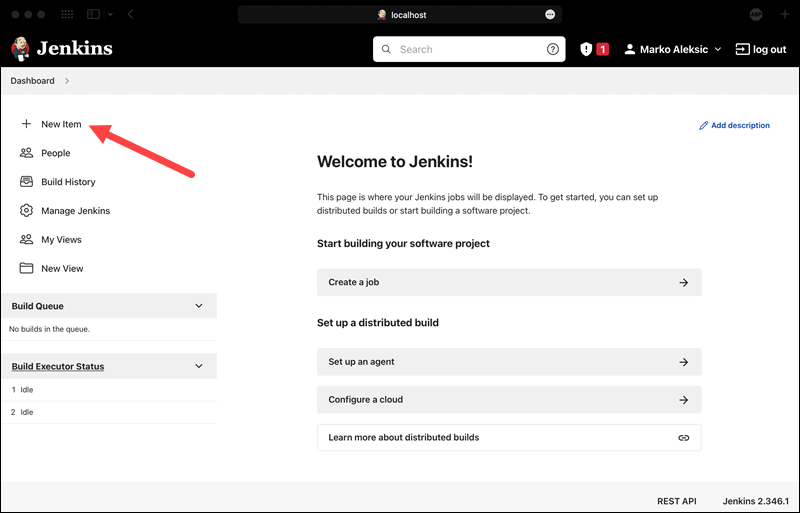Focus the Search input field
This screenshot has height=513, width=800.
click(x=469, y=49)
